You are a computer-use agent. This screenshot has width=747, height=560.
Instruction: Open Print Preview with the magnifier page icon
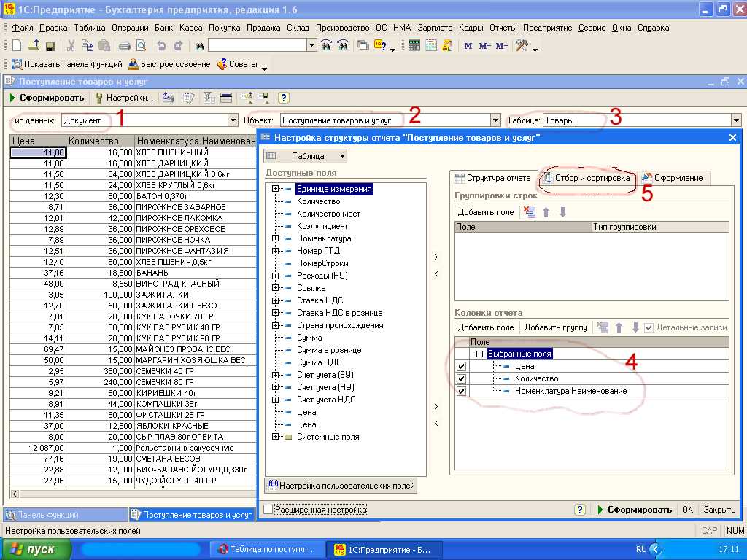tap(141, 46)
